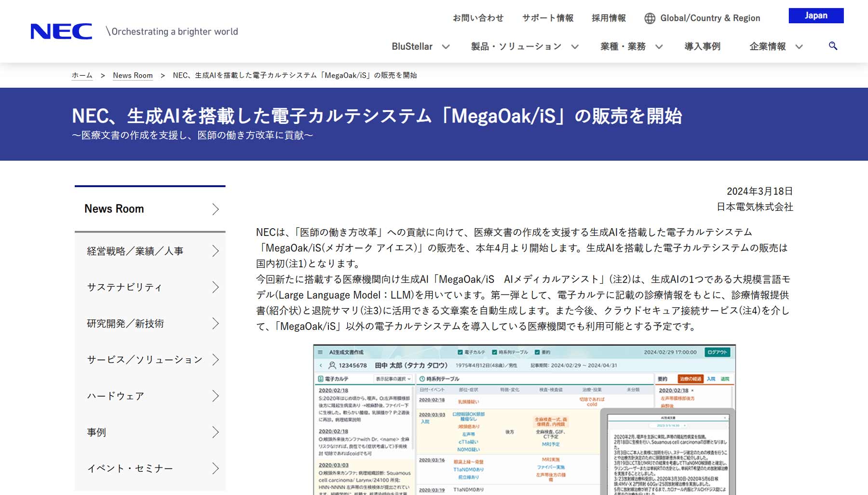
Task: Open 企業情報 menu
Action: point(767,46)
